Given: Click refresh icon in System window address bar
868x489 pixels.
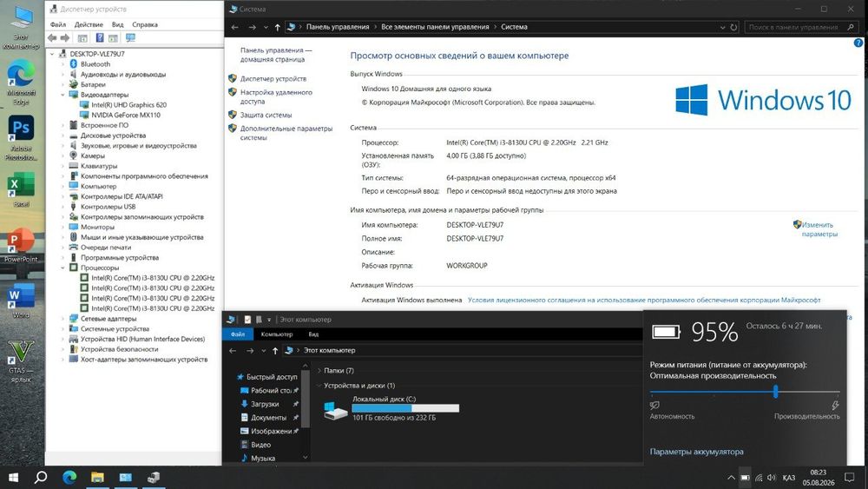Looking at the screenshot, I should click(733, 27).
